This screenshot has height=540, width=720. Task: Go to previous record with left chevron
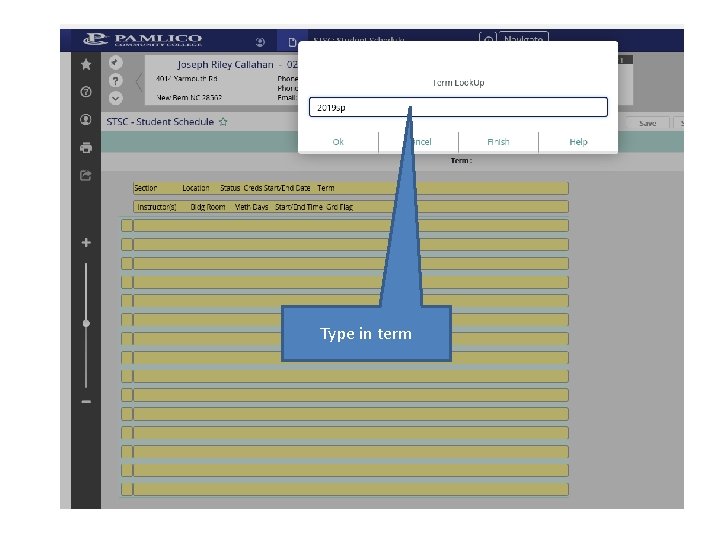coord(139,82)
